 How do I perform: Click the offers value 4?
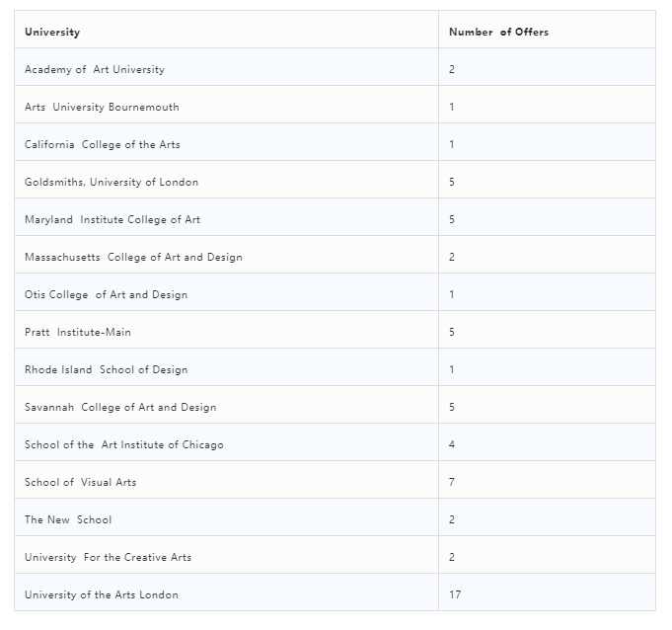452,444
